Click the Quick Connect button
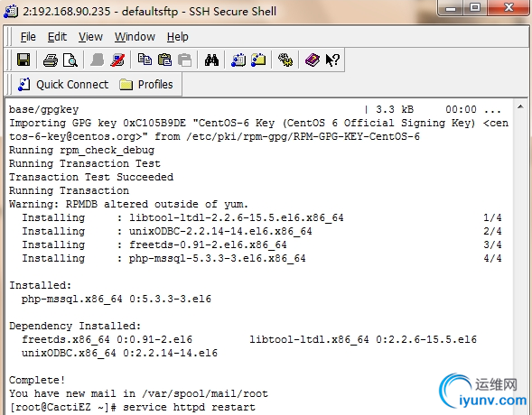This screenshot has height=415, width=532. [63, 85]
